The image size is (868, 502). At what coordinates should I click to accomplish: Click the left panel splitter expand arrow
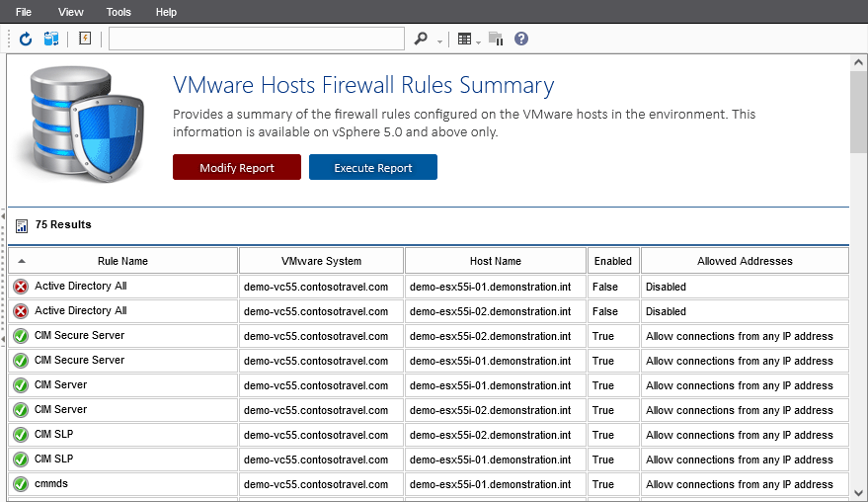3,216
